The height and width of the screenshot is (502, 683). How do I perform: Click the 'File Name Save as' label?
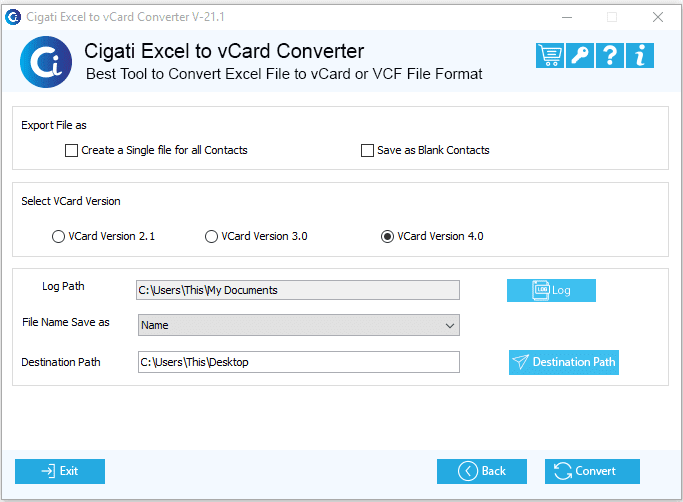(x=66, y=322)
